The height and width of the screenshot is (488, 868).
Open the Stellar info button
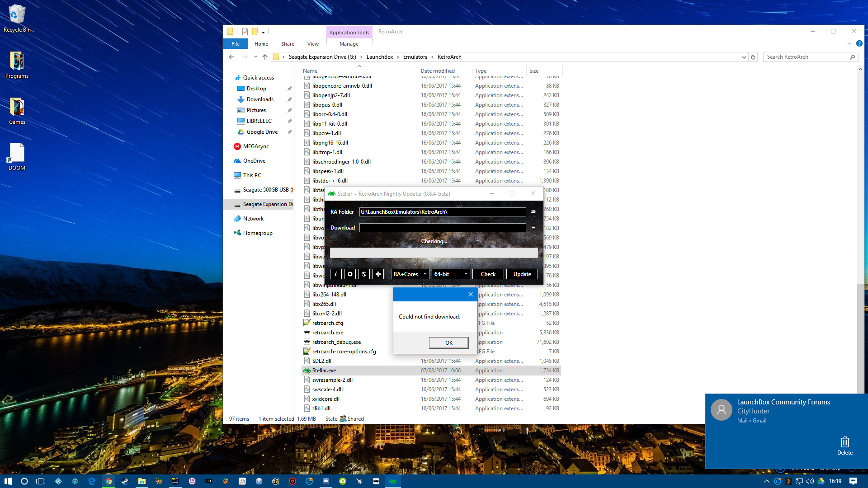coord(335,274)
